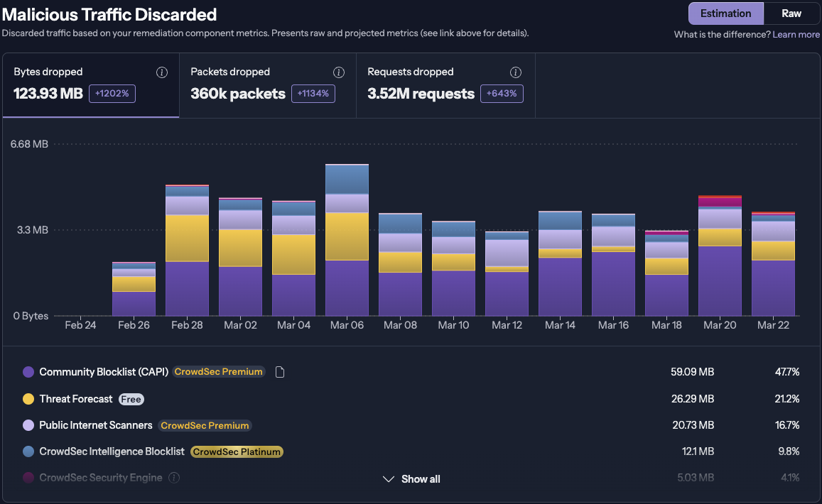Click the Free badge on Threat Forecast

click(x=131, y=399)
